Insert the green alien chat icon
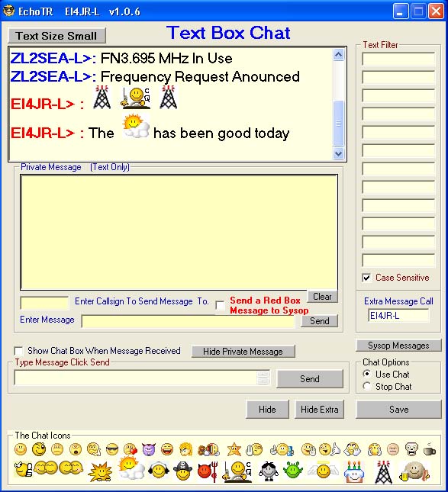This screenshot has width=448, height=492. click(292, 471)
